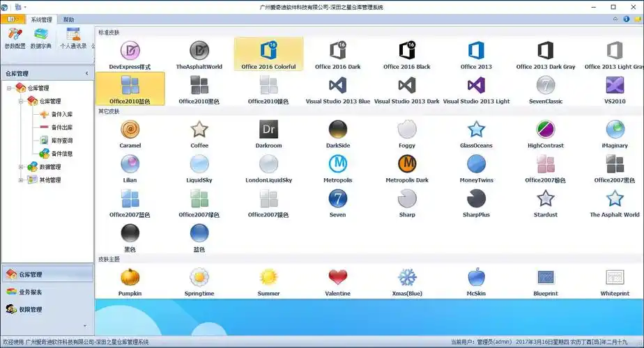644x348 pixels.
Task: Choose Visual Studio 2013 Blue skin
Action: (x=337, y=89)
